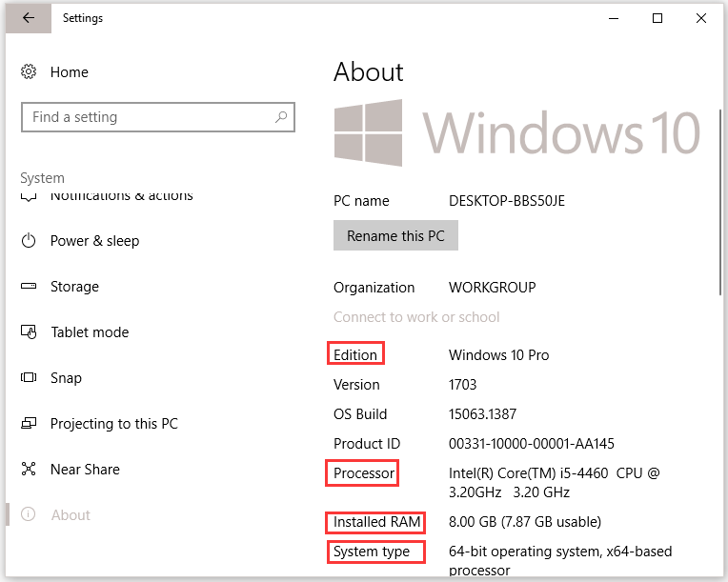
Task: Click the System type label
Action: click(x=372, y=552)
